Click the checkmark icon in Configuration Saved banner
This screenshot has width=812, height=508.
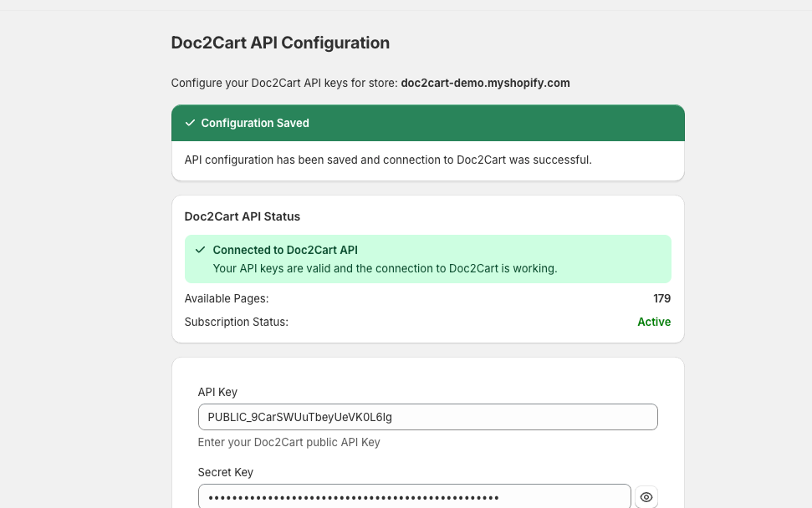(189, 122)
